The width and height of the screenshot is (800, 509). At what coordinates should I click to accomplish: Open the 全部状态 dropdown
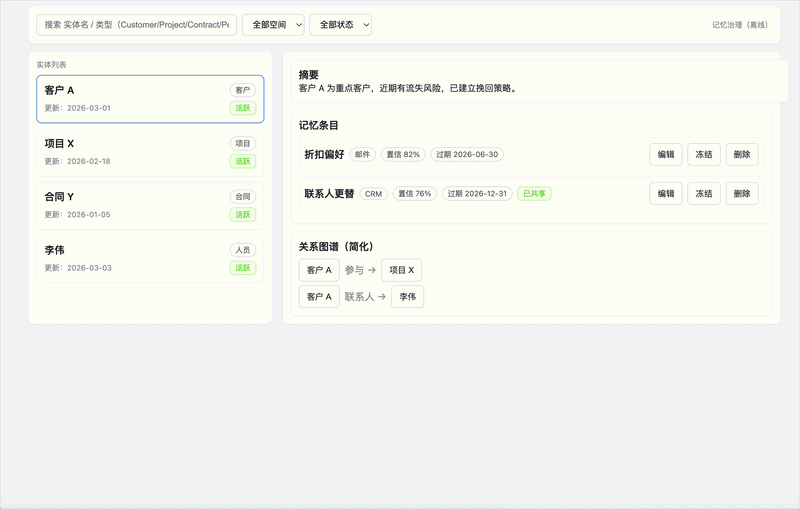click(340, 25)
